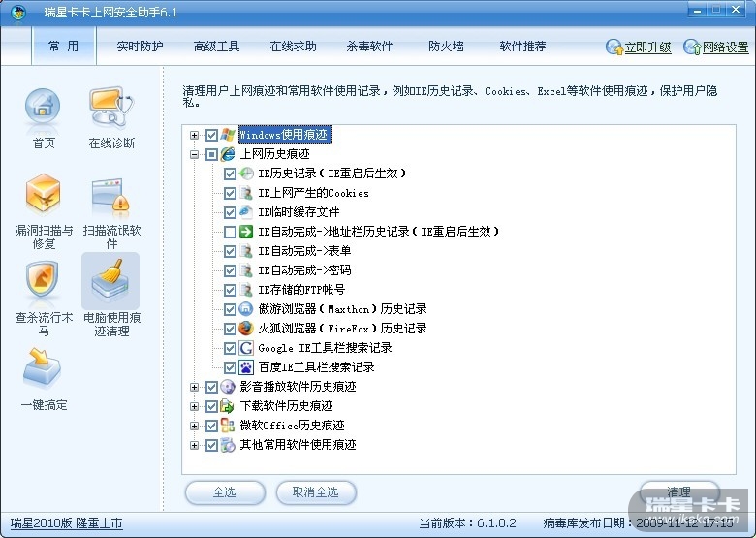Enable IE自动完成->地址栏历史记录 checkbox
The height and width of the screenshot is (538, 756).
(x=230, y=232)
